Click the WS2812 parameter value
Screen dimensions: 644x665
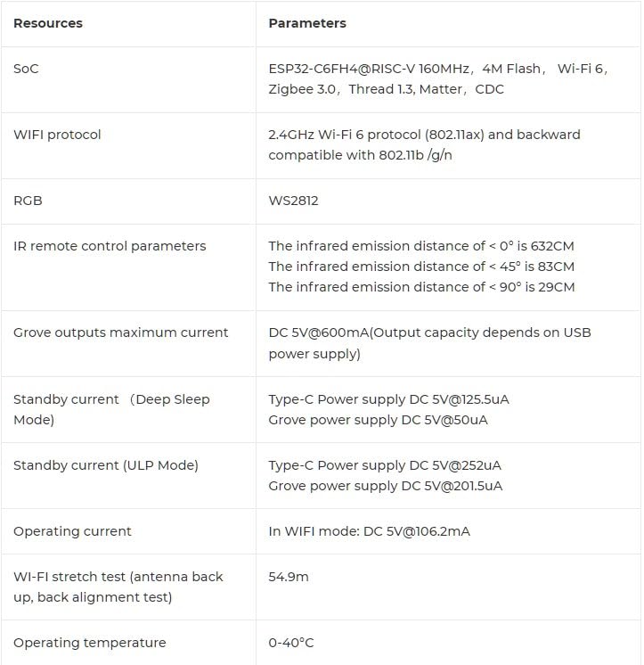(x=293, y=201)
